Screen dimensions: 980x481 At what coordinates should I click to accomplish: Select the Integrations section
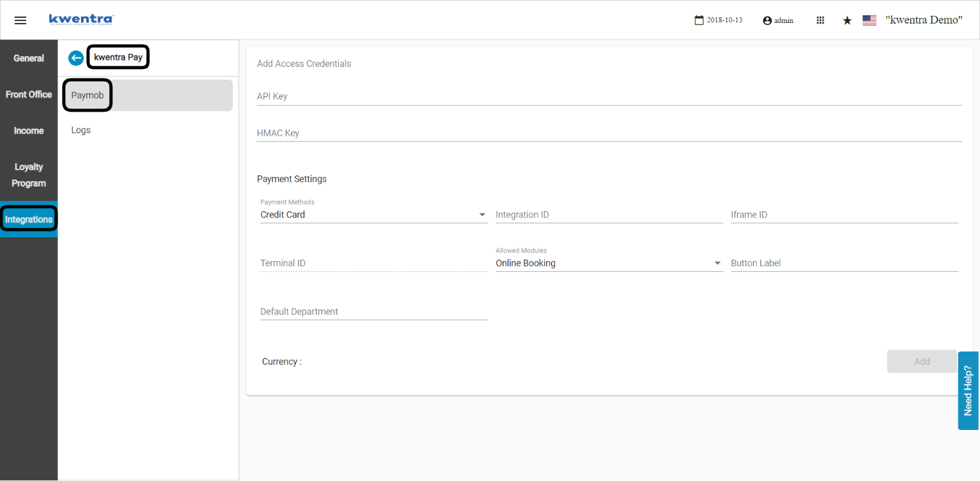[29, 219]
